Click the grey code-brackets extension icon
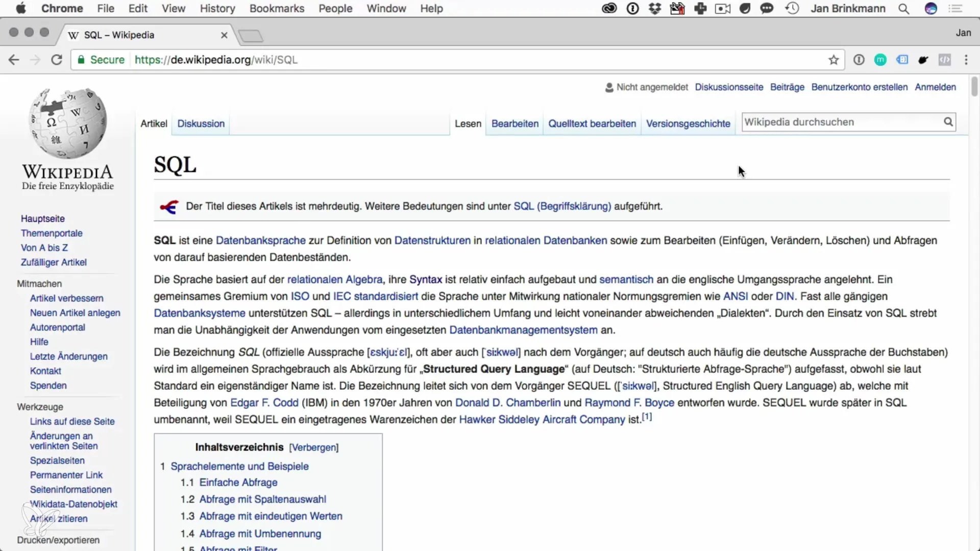Viewport: 980px width, 551px height. click(x=945, y=60)
